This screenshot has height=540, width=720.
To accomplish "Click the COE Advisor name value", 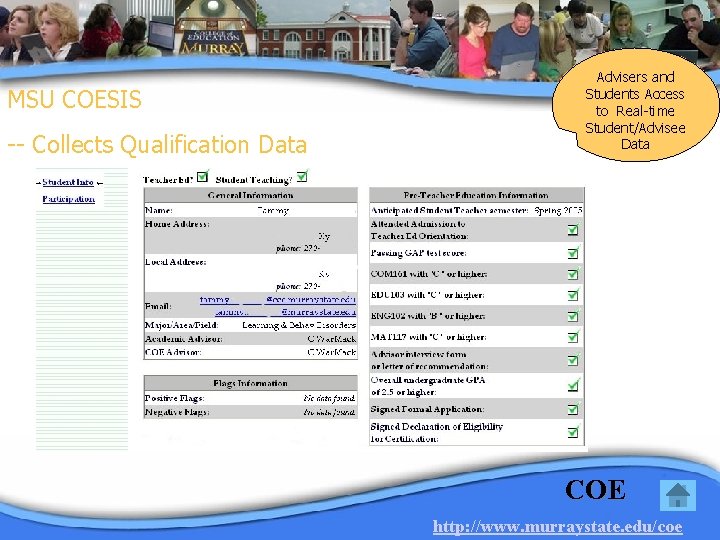I will [x=332, y=352].
